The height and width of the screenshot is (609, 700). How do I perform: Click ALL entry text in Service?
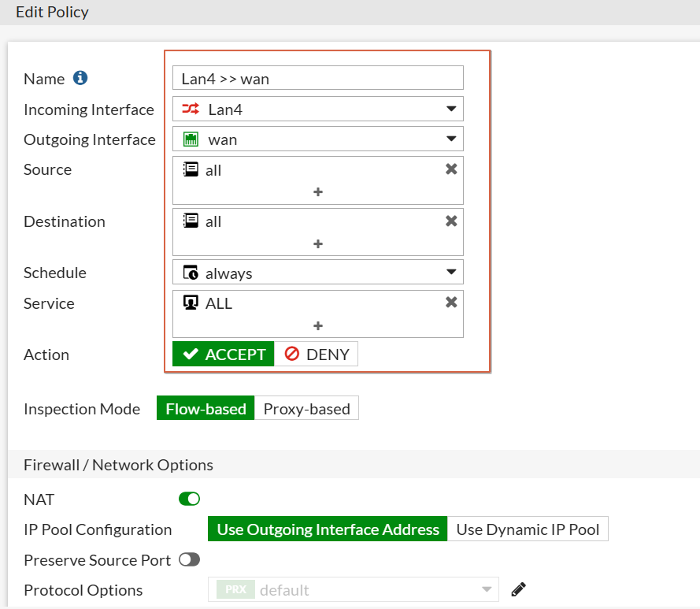click(x=219, y=303)
